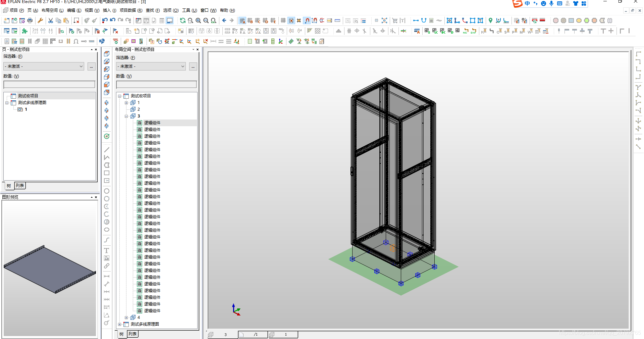Click the Print icon in the toolbar
This screenshot has height=339, width=644.
click(30, 21)
